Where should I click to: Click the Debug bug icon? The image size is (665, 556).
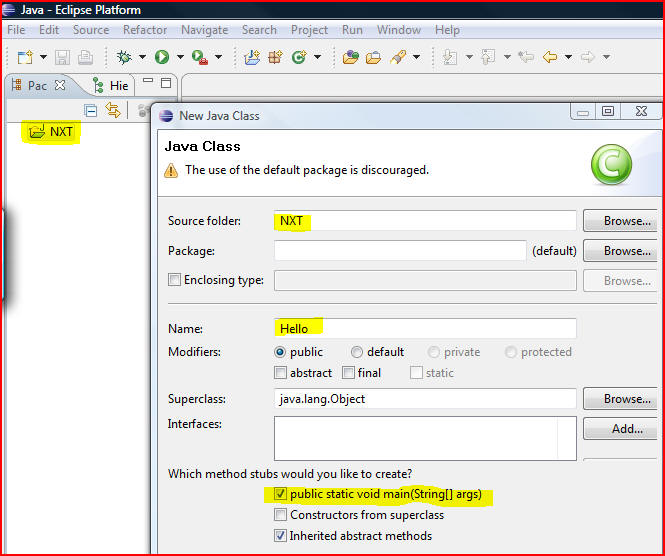[124, 57]
